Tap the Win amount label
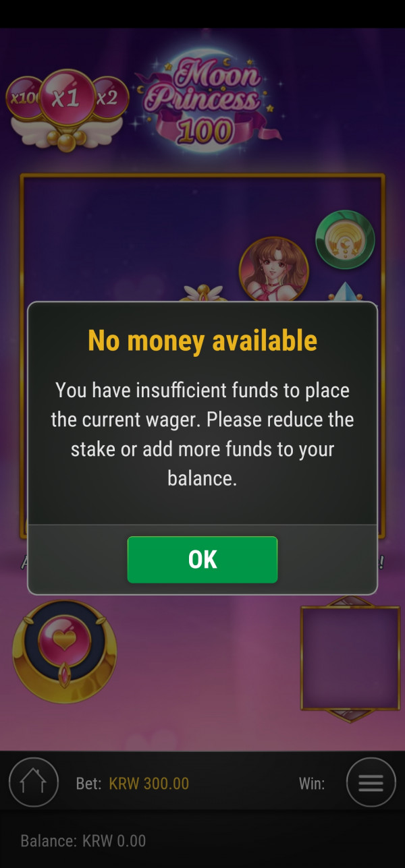This screenshot has height=868, width=405. click(x=312, y=783)
